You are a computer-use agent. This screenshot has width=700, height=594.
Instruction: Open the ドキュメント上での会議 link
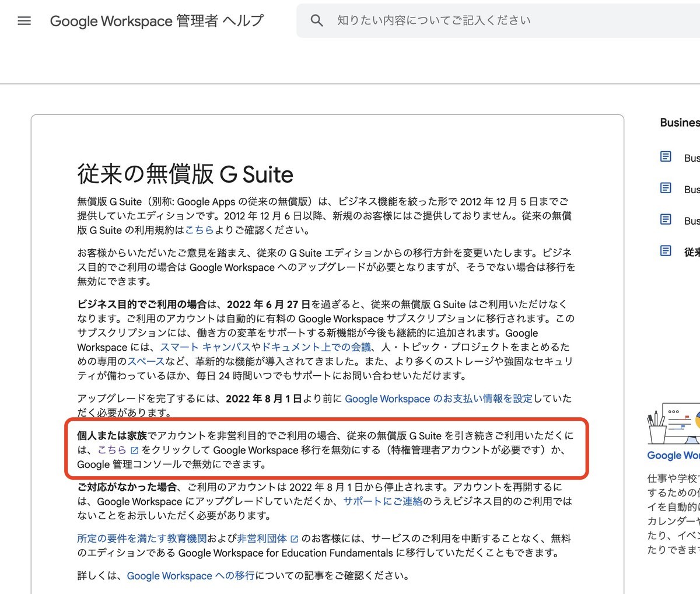point(316,347)
